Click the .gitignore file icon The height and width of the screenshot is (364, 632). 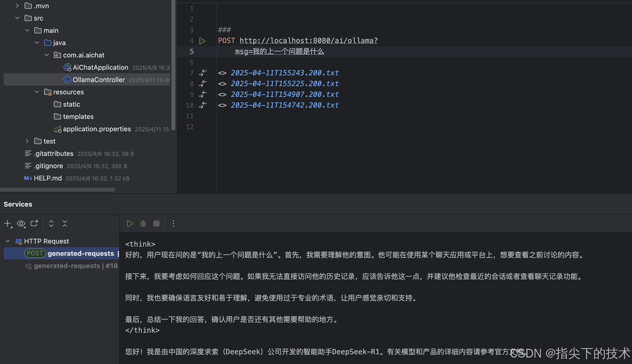tap(28, 166)
